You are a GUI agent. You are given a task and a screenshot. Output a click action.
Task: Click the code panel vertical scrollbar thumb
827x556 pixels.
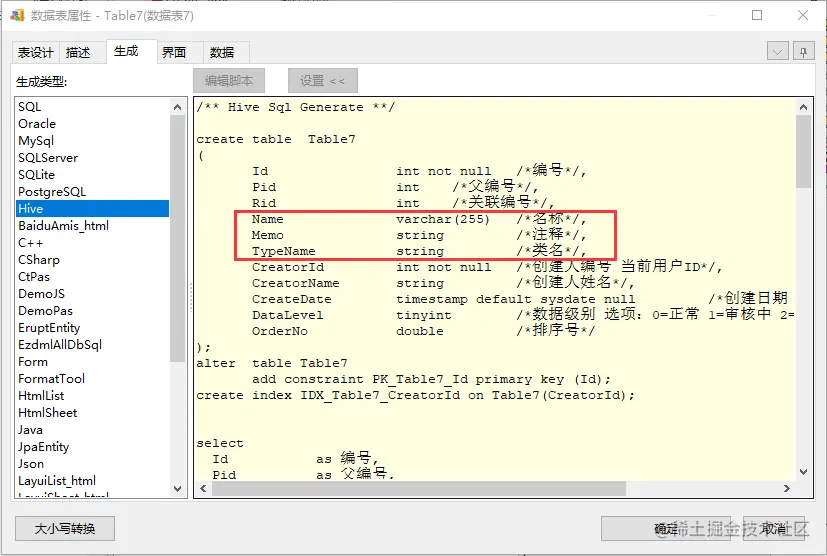[803, 152]
